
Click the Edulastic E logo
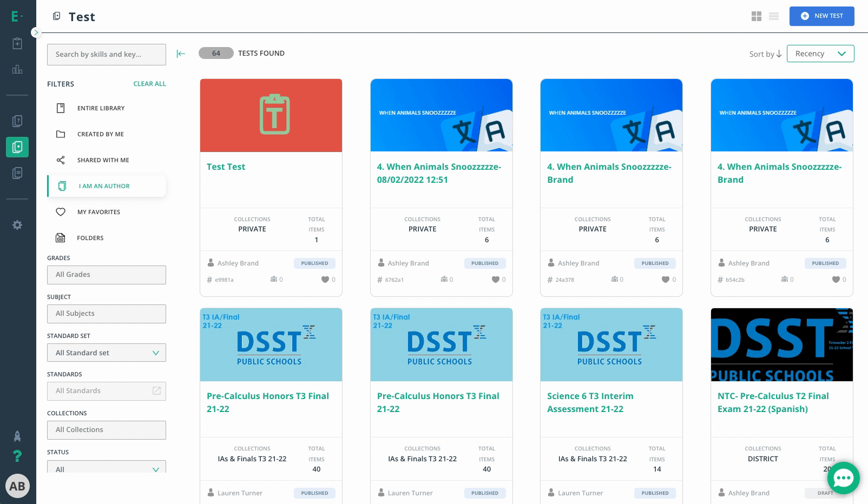(16, 17)
